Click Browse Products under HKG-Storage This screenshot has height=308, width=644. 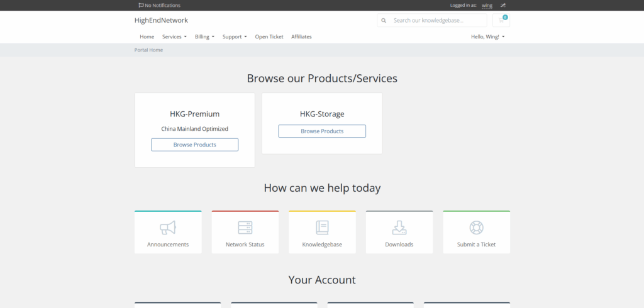click(322, 131)
